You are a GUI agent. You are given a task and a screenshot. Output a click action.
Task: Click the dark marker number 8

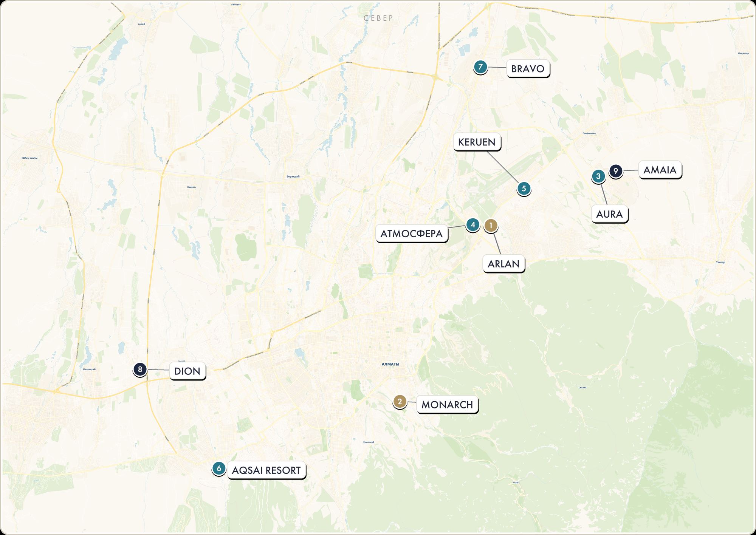click(140, 369)
